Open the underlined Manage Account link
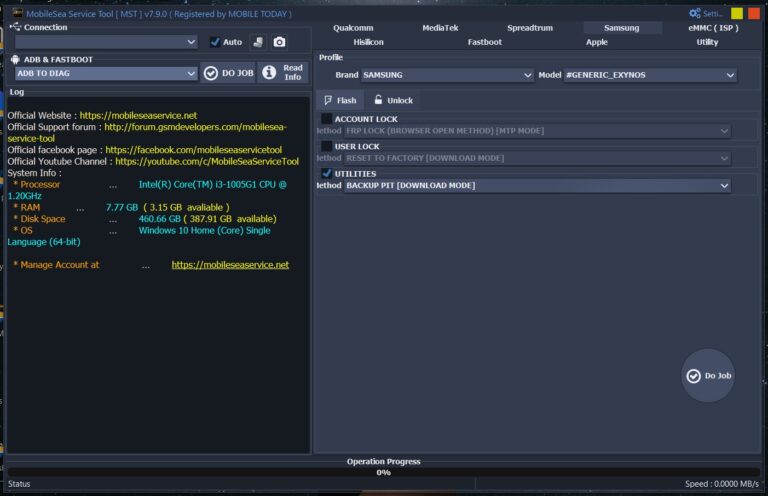This screenshot has height=496, width=768. [230, 264]
